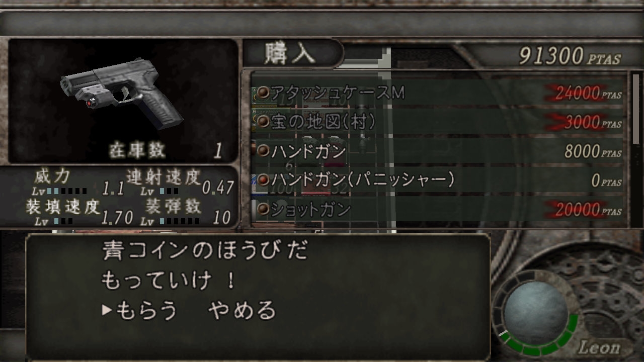Screen dimensions: 644x362
Task: Click the 装弾数 capacity level bar
Action: pos(180,220)
